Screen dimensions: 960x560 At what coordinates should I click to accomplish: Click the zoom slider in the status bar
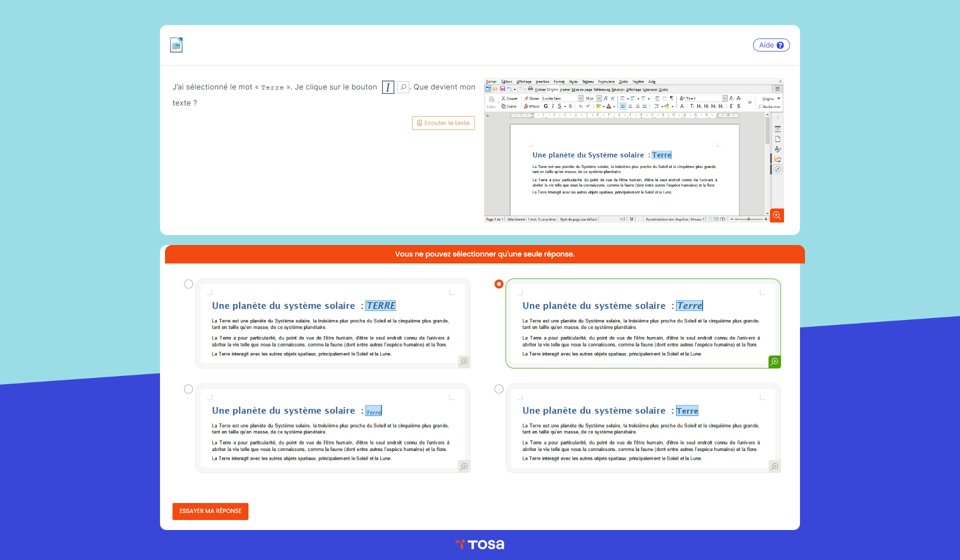(x=748, y=219)
